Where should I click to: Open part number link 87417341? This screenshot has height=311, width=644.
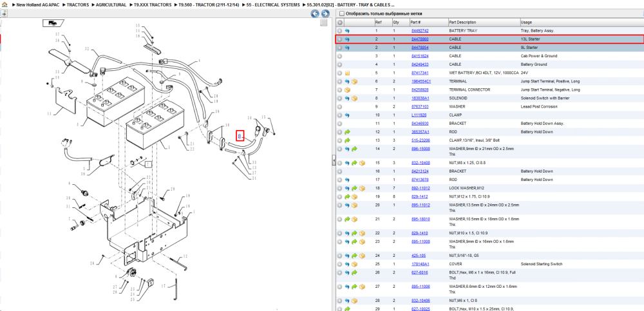(x=420, y=73)
